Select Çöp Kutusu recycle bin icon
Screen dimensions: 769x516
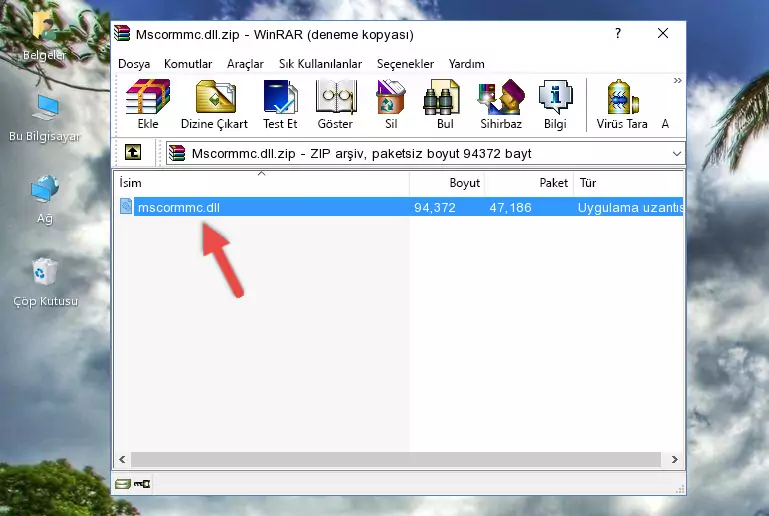[x=45, y=283]
